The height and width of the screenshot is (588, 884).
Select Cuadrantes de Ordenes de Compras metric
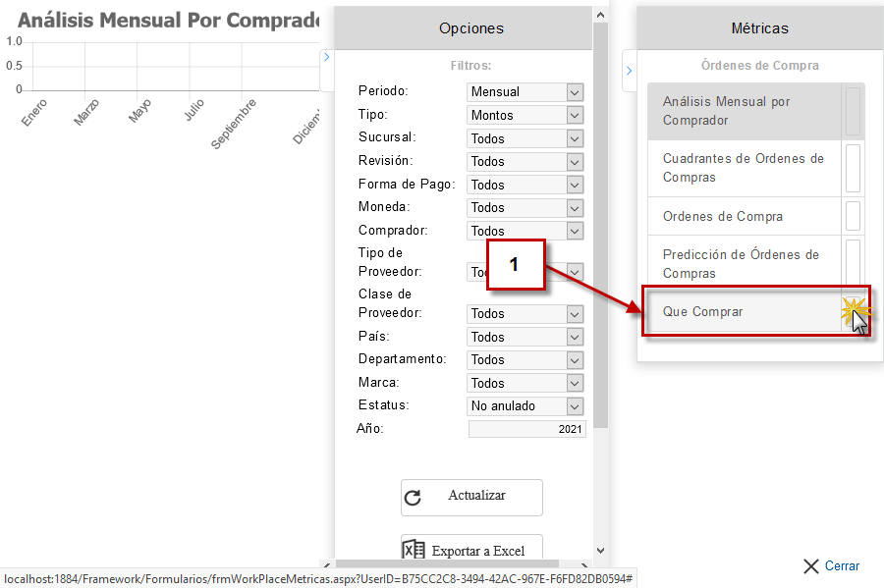point(743,168)
